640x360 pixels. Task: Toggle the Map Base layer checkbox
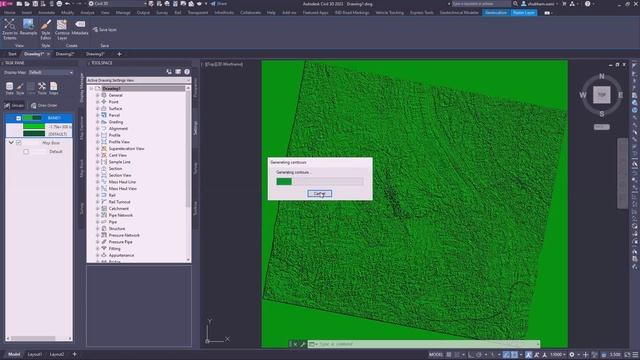pos(18,143)
